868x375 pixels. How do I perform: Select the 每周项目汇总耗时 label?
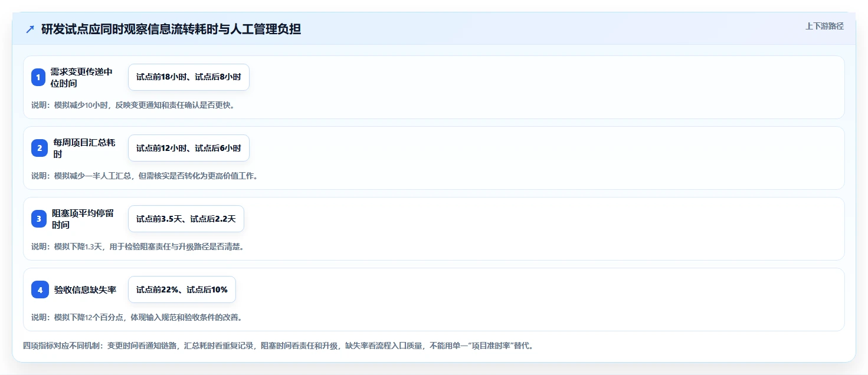point(84,148)
